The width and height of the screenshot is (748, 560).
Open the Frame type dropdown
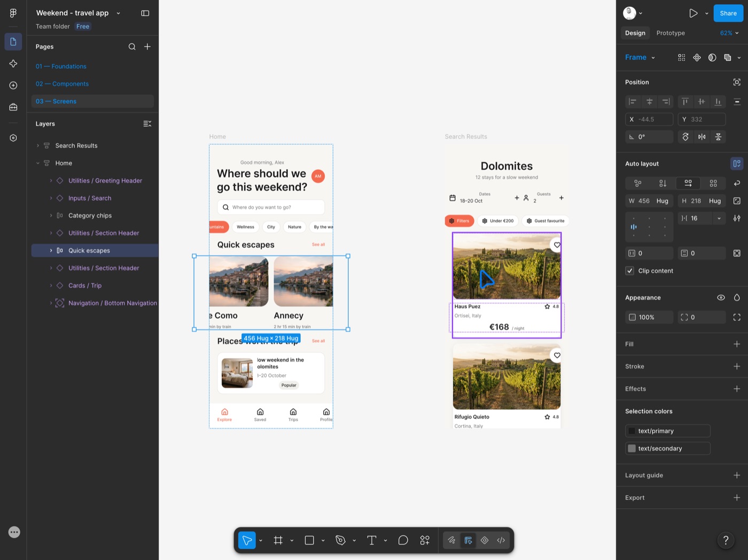tap(640, 57)
